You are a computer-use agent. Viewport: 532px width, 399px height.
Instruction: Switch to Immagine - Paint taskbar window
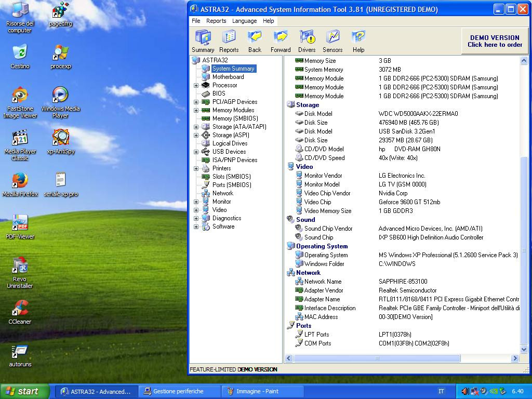point(262,391)
